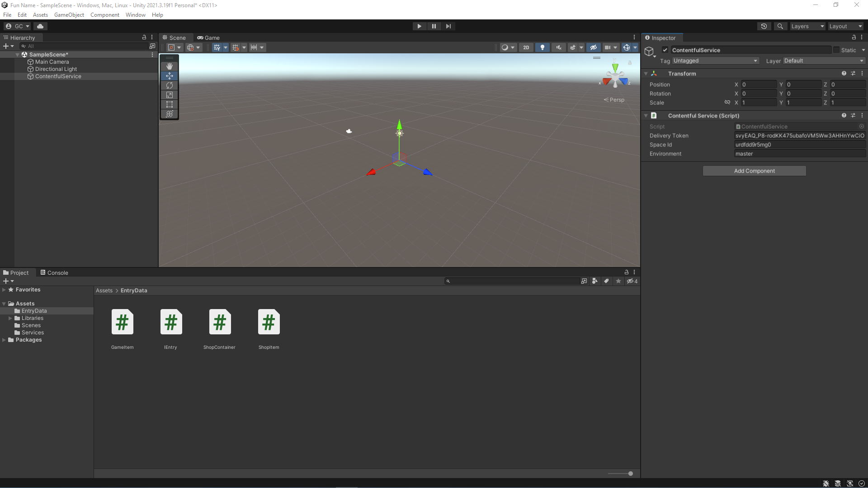The image size is (868, 488).
Task: Select the Rect transform tool
Action: 170,104
